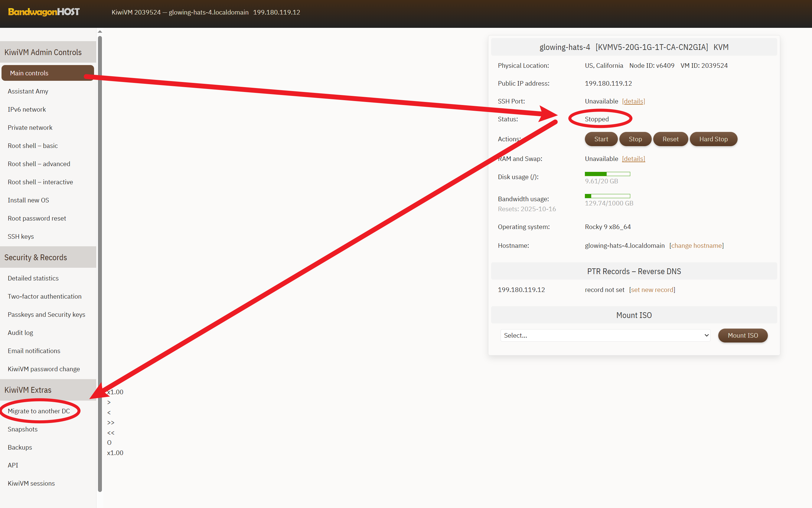Click the sidebar scroll up arrow

click(x=100, y=31)
